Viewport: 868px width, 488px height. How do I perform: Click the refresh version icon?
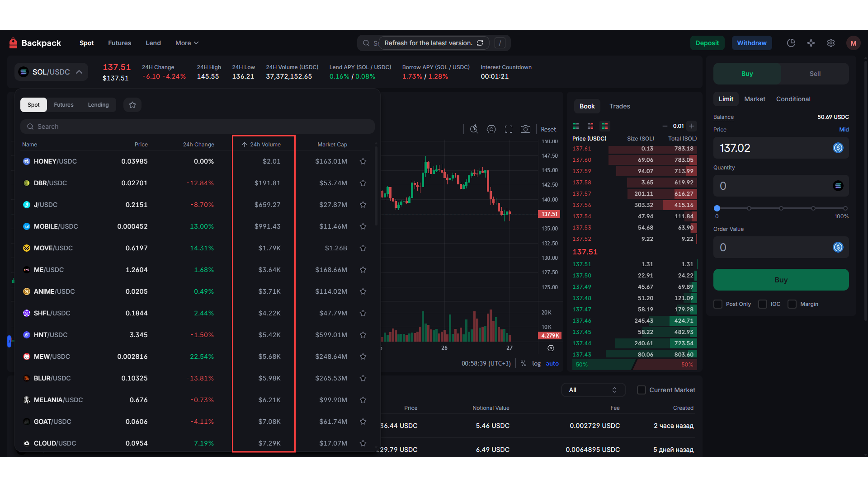coord(480,43)
